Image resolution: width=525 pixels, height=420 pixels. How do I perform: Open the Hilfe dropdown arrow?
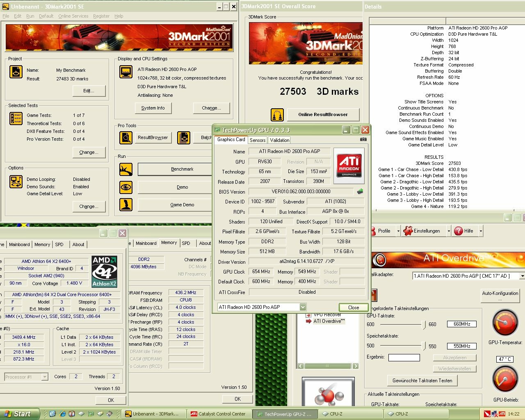pos(481,231)
